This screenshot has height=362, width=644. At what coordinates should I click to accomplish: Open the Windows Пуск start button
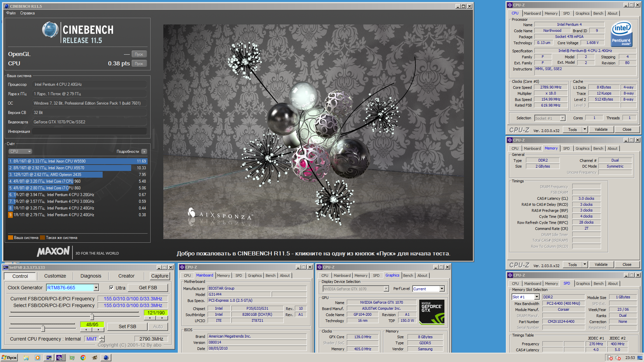pyautogui.click(x=9, y=358)
